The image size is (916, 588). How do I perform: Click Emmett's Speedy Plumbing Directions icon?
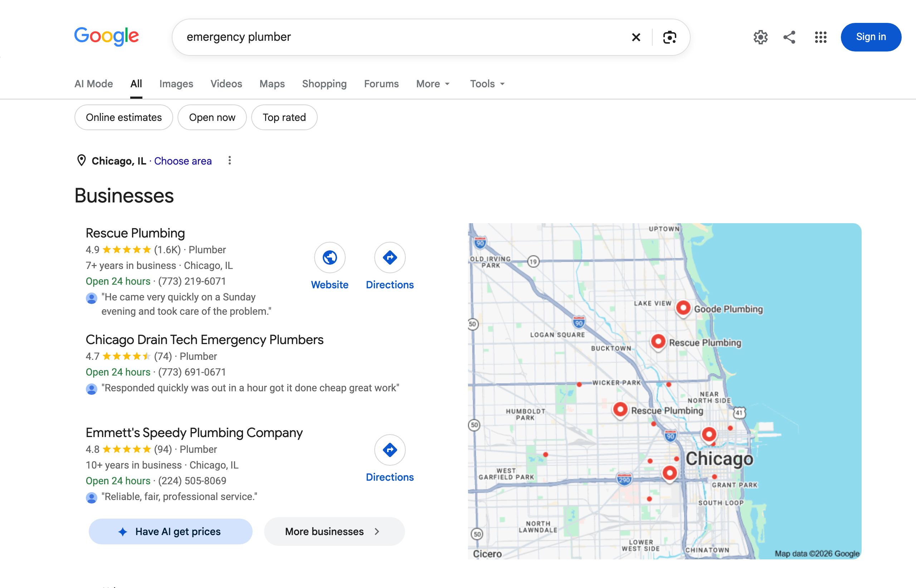[390, 450]
